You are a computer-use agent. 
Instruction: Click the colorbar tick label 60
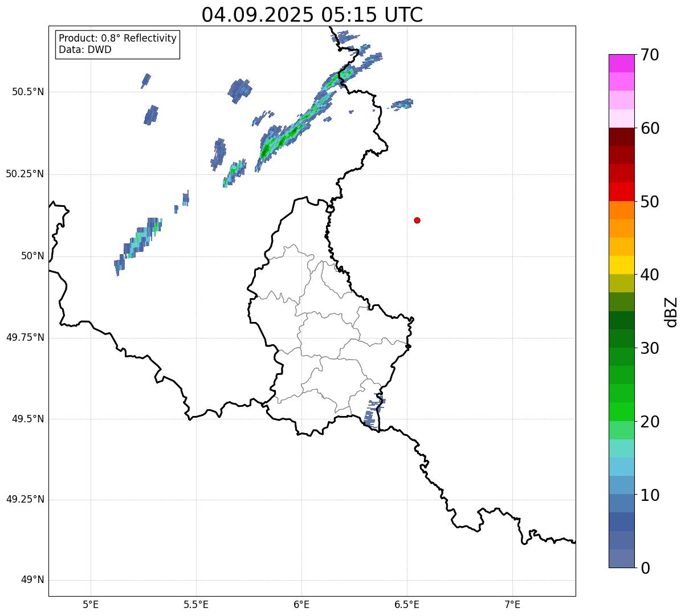pyautogui.click(x=650, y=128)
